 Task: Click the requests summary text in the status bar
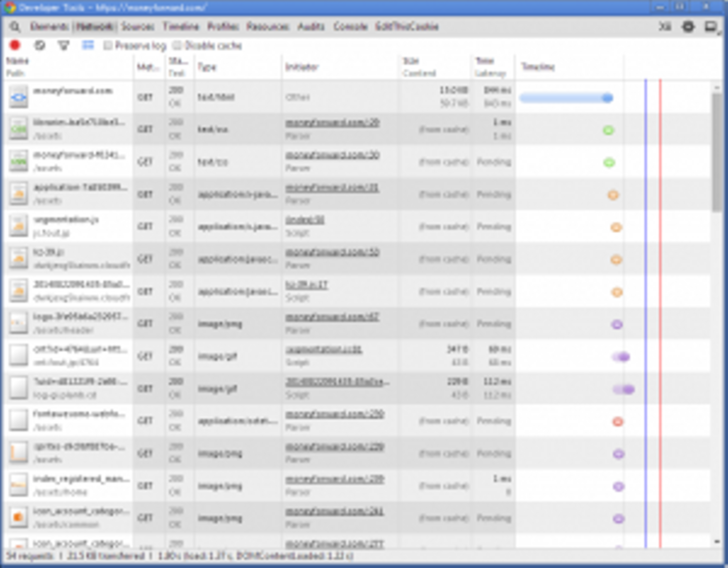(x=179, y=556)
